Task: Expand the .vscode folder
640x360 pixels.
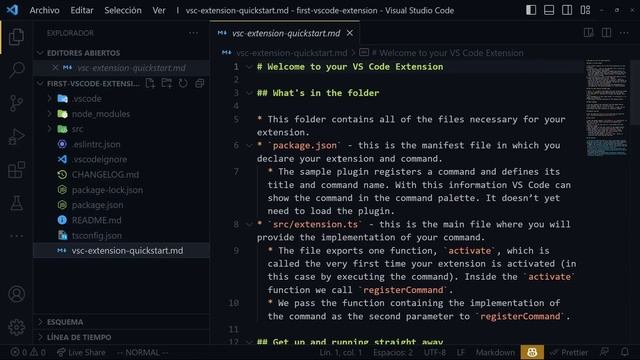Action: 50,98
